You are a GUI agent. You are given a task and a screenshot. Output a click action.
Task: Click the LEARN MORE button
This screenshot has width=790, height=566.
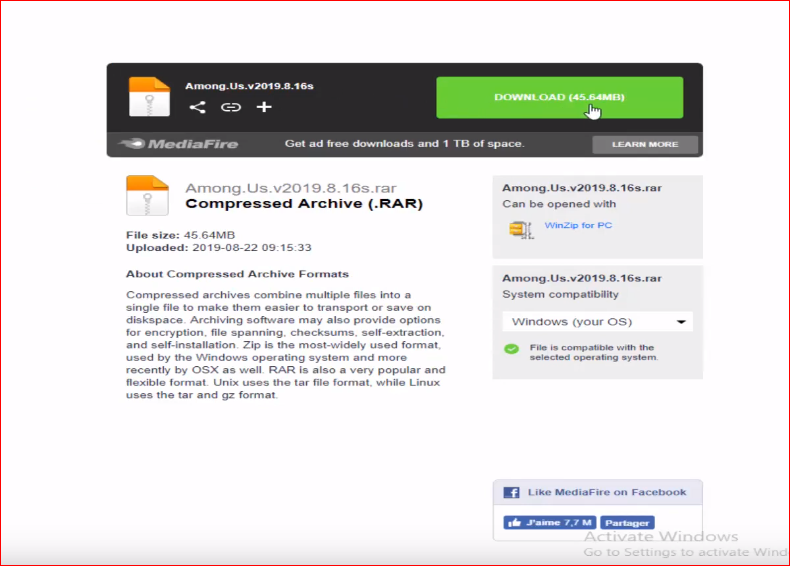pyautogui.click(x=645, y=144)
